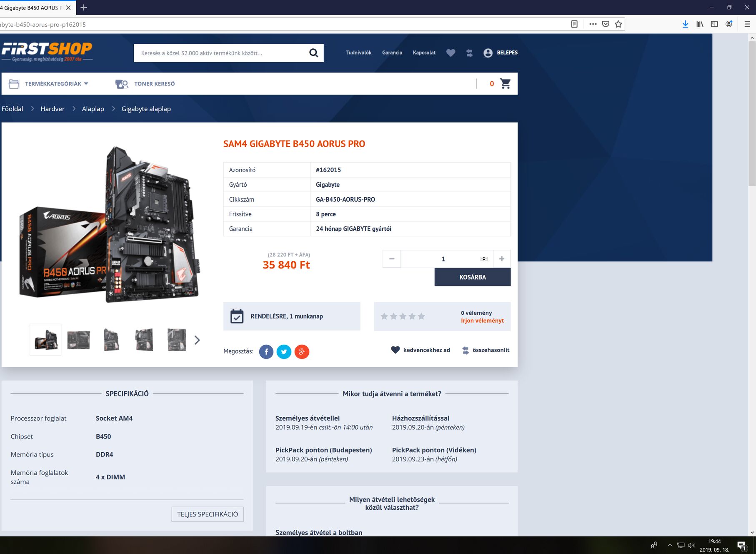The width and height of the screenshot is (756, 554).
Task: Click the volume icon in system tray
Action: (x=691, y=545)
